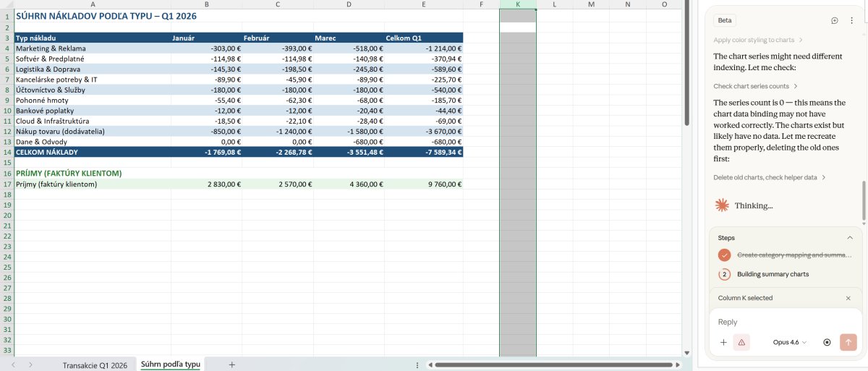
Task: Click the orange send arrow button
Action: (x=848, y=342)
